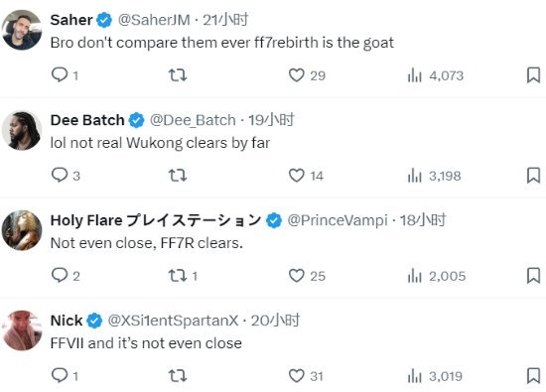The height and width of the screenshot is (392, 546).
Task: Open the 18小时 timestamp on Holy Flare's tweet
Action: pos(422,220)
